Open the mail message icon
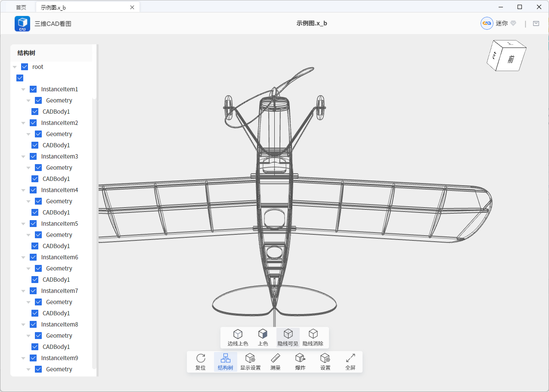 point(536,24)
